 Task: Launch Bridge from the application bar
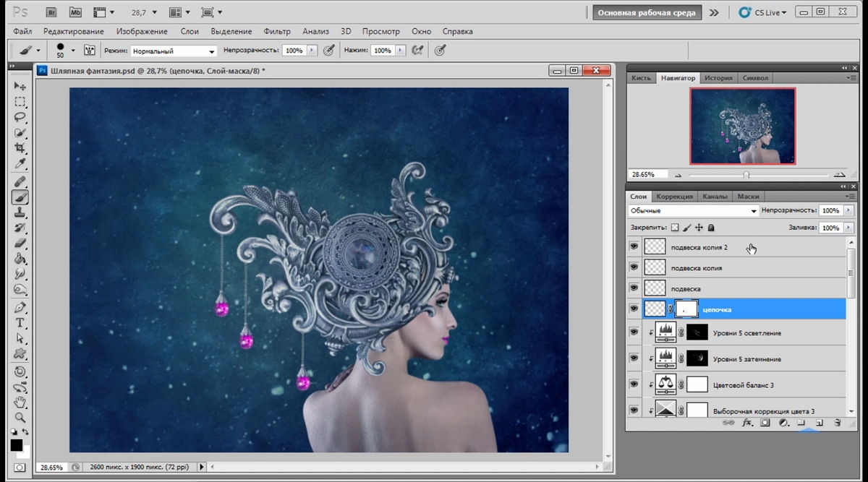51,12
